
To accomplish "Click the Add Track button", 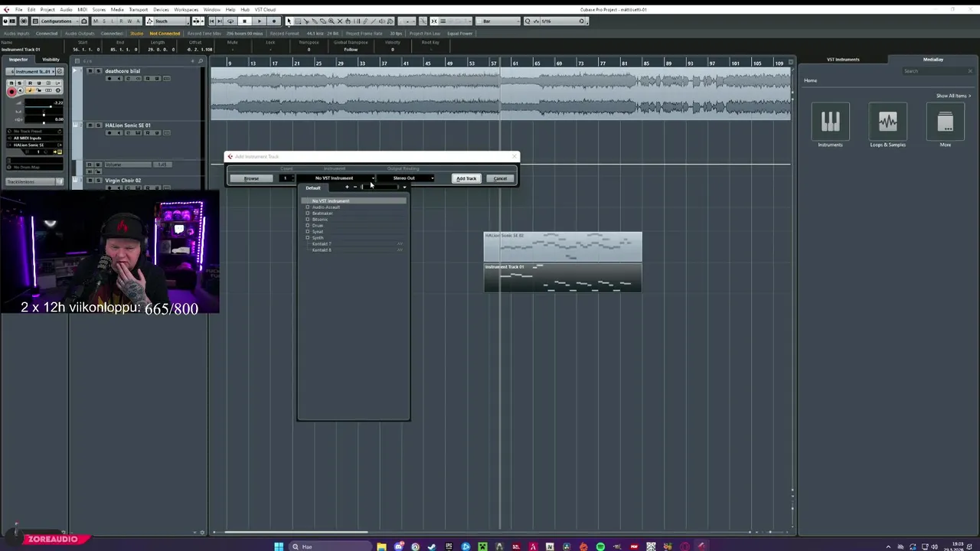I will click(x=466, y=178).
